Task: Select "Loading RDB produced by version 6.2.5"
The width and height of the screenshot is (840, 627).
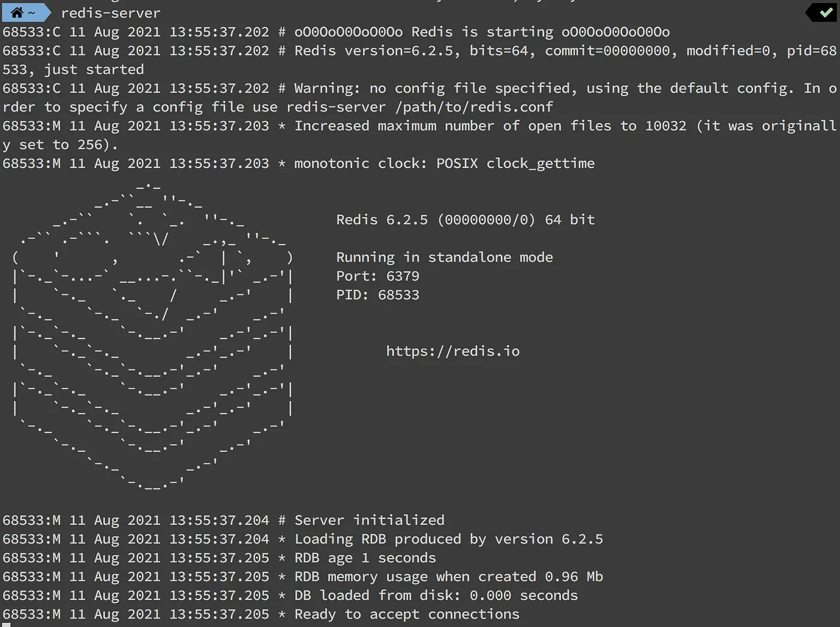Action: 449,539
